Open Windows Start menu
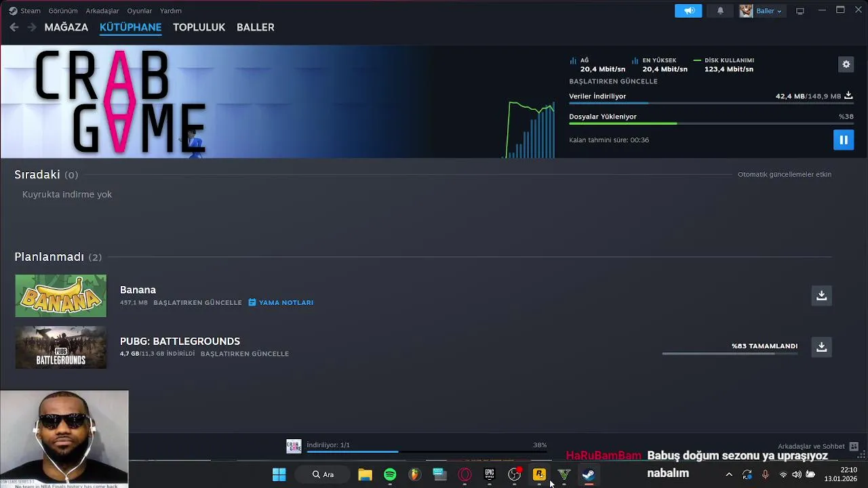This screenshot has height=488, width=868. click(279, 474)
